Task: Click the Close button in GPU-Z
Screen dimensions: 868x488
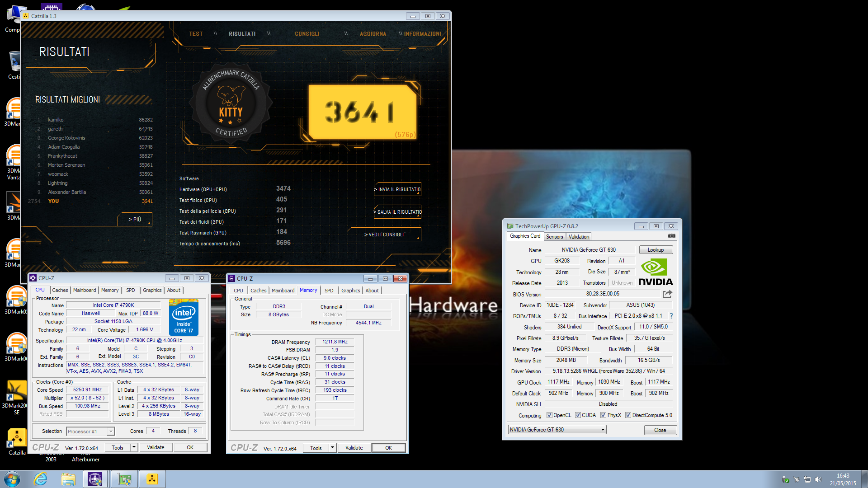Action: (x=660, y=430)
